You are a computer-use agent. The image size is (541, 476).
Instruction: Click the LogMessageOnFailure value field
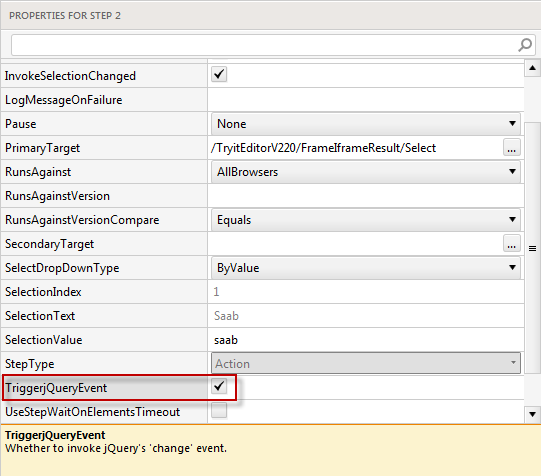click(366, 100)
